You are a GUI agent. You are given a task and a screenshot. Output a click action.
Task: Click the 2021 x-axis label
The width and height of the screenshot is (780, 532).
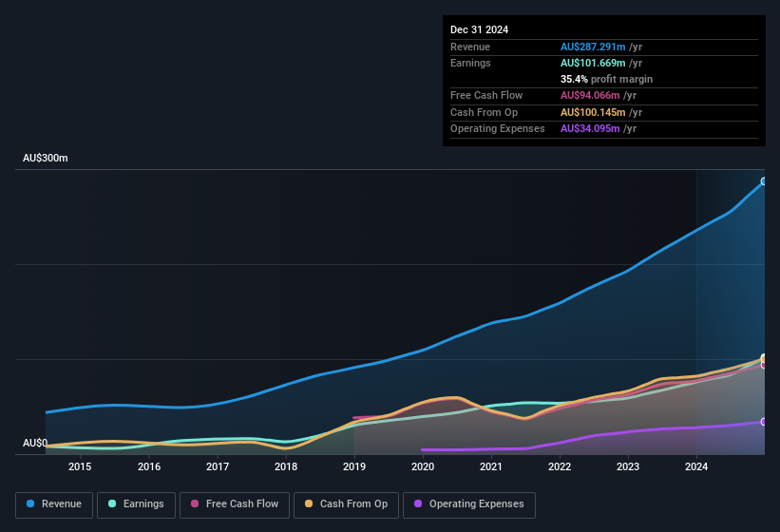491,466
